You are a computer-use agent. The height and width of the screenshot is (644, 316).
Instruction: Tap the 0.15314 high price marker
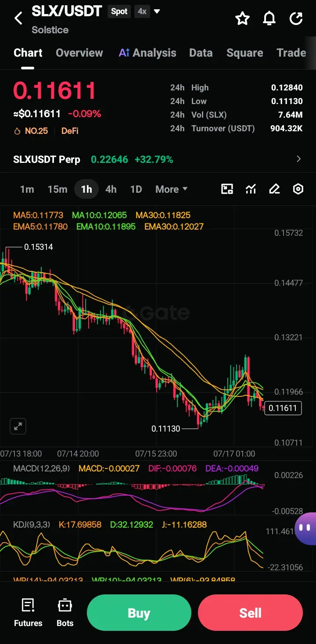(x=38, y=247)
